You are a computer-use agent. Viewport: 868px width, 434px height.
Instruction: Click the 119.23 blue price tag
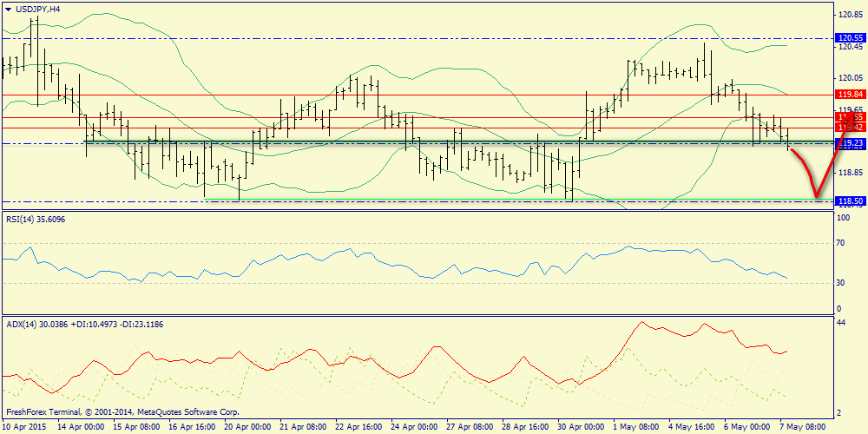coord(848,142)
